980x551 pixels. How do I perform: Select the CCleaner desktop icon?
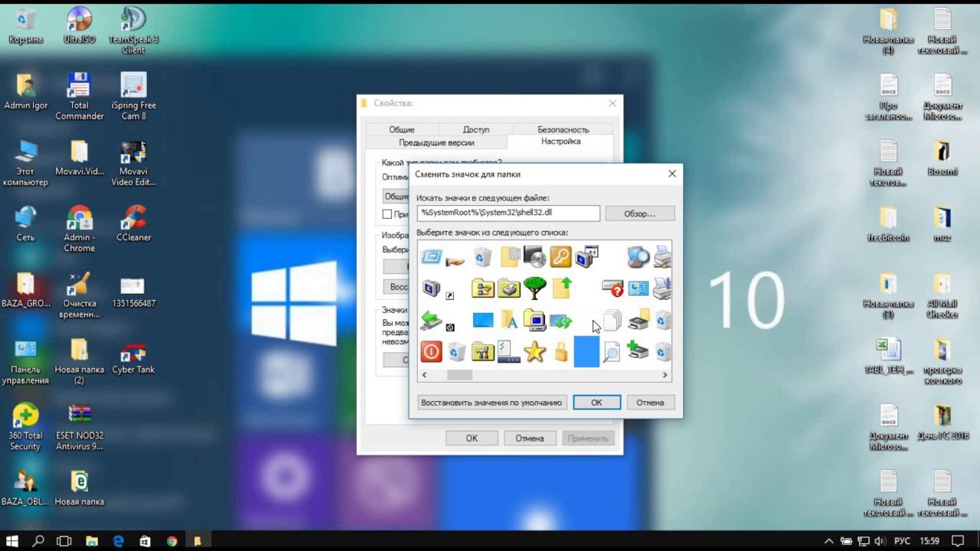pyautogui.click(x=133, y=223)
